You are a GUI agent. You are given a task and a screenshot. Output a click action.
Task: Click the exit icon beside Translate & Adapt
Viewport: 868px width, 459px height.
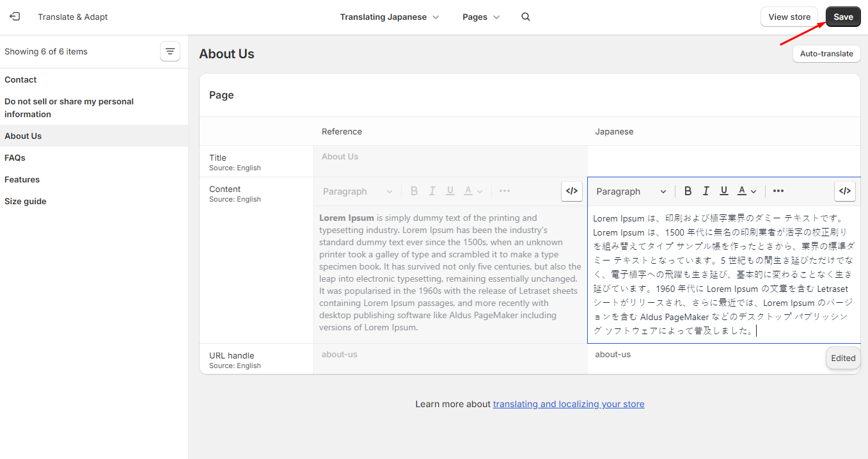15,17
